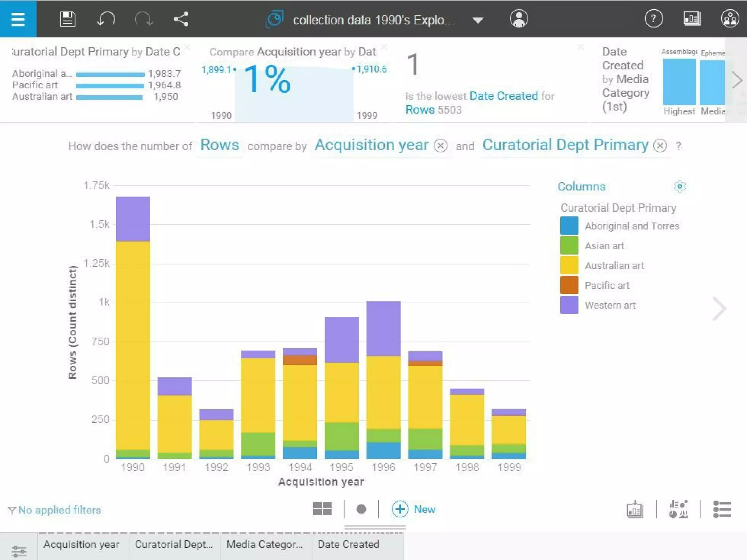Open the help question mark icon

tap(653, 19)
